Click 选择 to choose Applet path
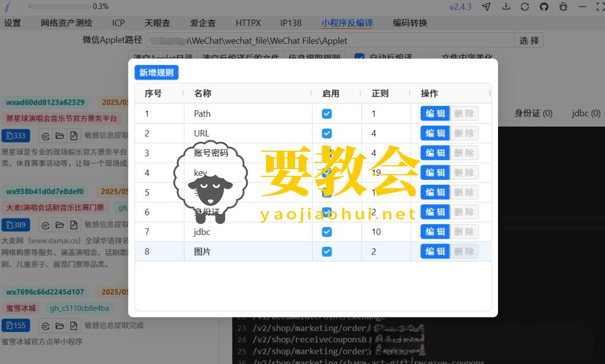 click(529, 40)
